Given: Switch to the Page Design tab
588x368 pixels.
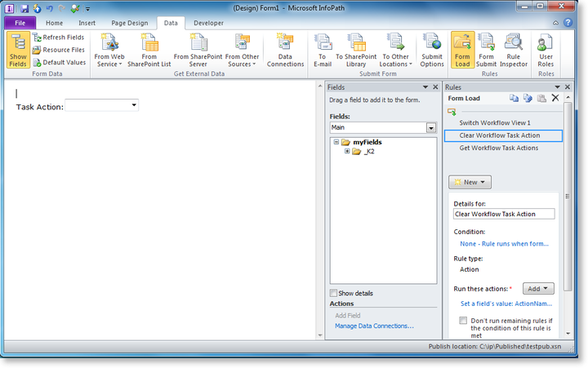Looking at the screenshot, I should point(130,23).
